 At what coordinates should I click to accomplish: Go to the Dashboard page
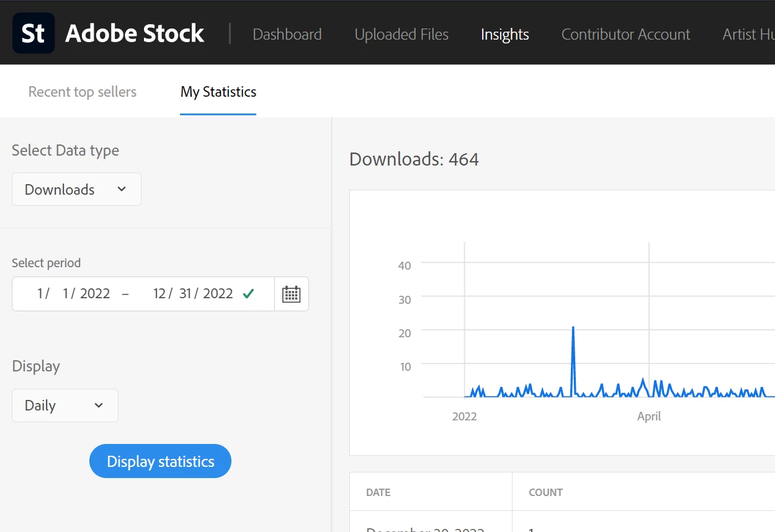(287, 34)
